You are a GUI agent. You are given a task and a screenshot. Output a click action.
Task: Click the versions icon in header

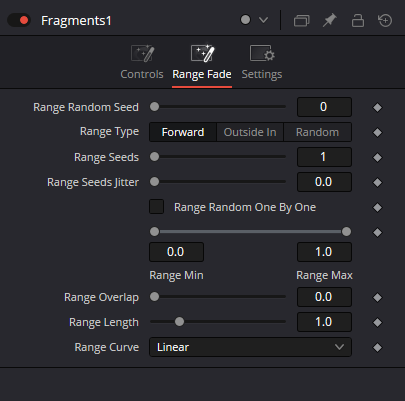(301, 21)
